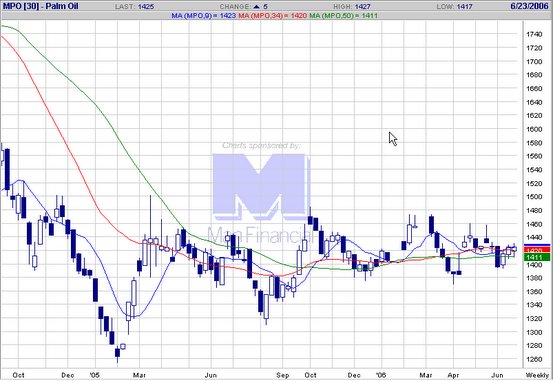
Task: Click the Apr time axis label
Action: pos(453,375)
